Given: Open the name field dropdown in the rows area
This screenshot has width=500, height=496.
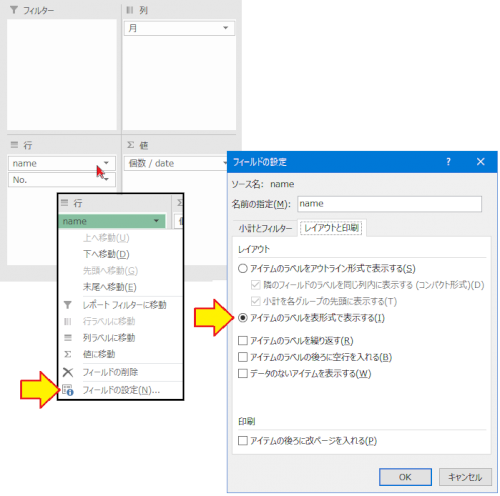Looking at the screenshot, I should pyautogui.click(x=106, y=163).
